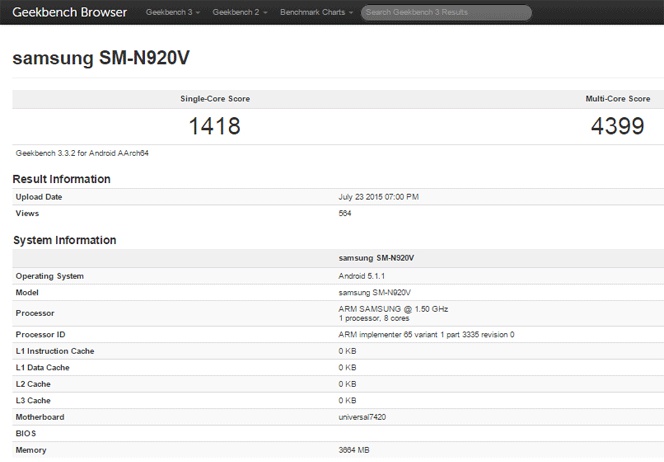Select the Views label
664x462 pixels.
point(27,213)
